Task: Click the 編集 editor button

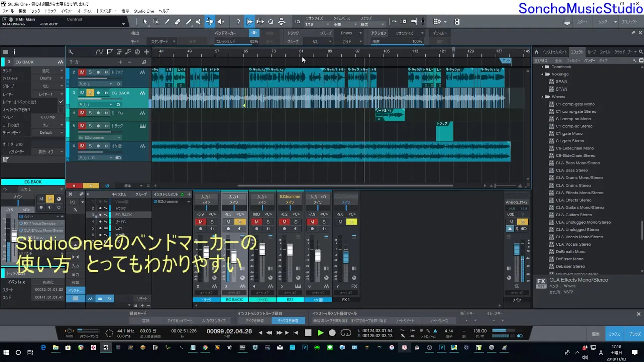Action: 595,334
